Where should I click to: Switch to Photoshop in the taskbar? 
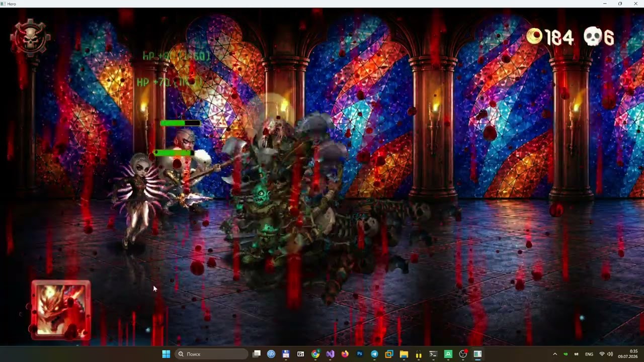pos(360,354)
